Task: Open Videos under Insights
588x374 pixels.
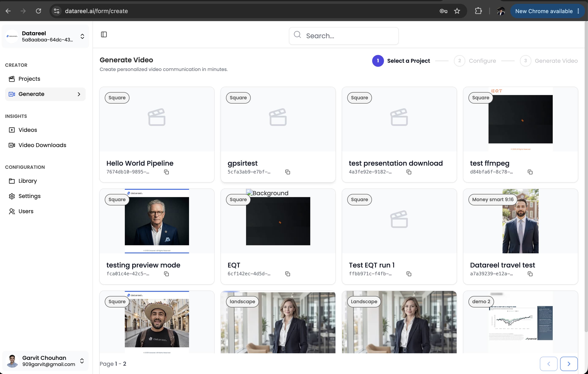Action: click(x=45, y=130)
